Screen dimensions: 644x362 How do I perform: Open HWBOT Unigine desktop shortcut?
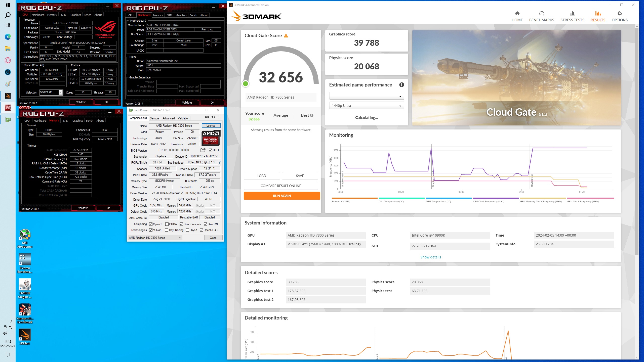point(25,288)
